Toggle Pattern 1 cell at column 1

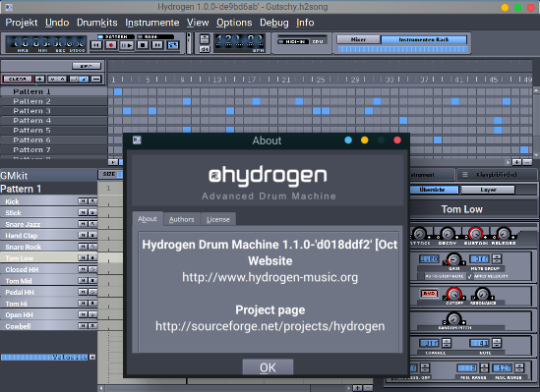118,91
